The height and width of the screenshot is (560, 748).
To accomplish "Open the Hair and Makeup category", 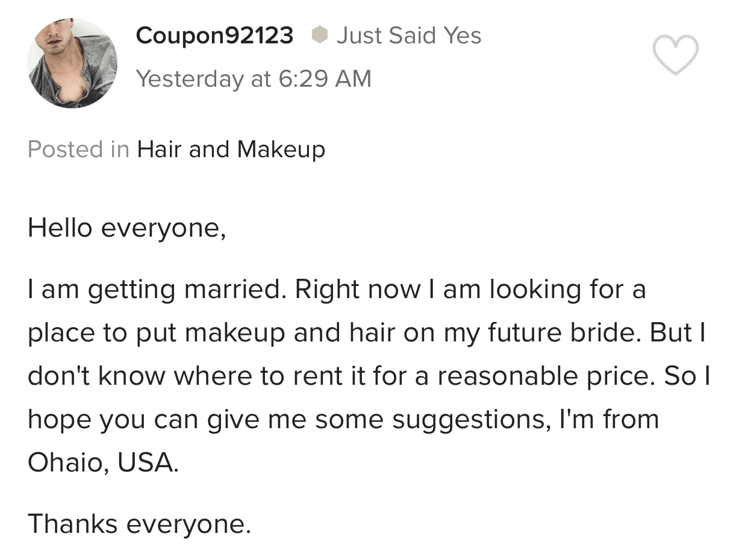I will pyautogui.click(x=231, y=149).
